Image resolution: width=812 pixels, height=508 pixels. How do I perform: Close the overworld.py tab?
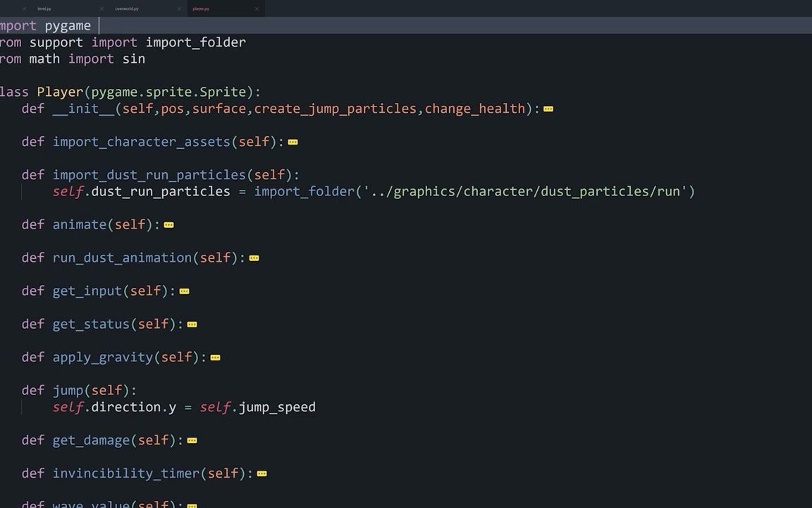(179, 8)
